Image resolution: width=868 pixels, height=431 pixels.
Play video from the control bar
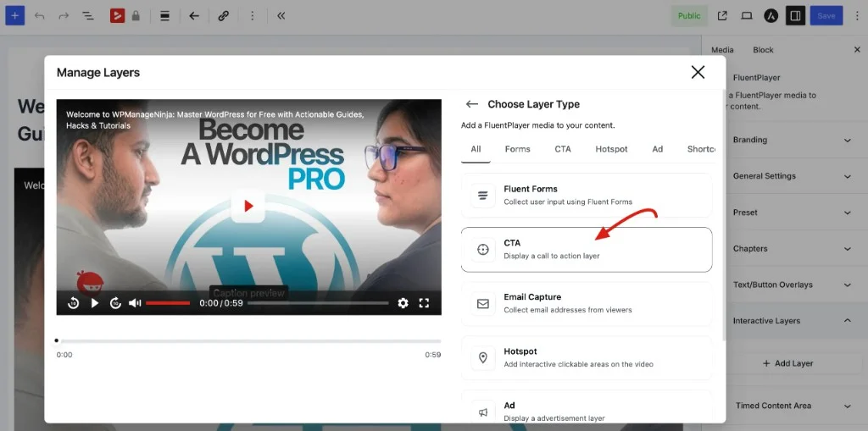pos(95,302)
